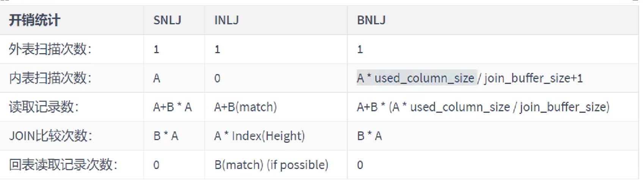
Task: Select the JOIN比较次数 row label
Action: pyautogui.click(x=50, y=136)
